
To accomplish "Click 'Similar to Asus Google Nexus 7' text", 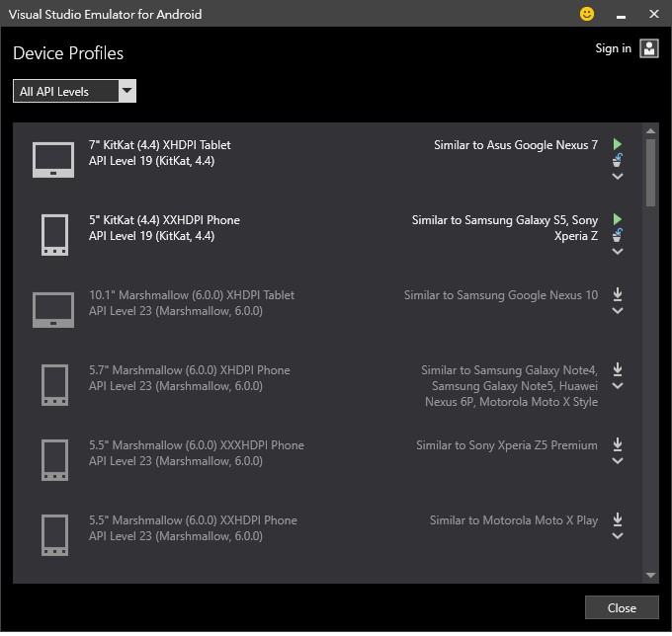I will tap(516, 145).
